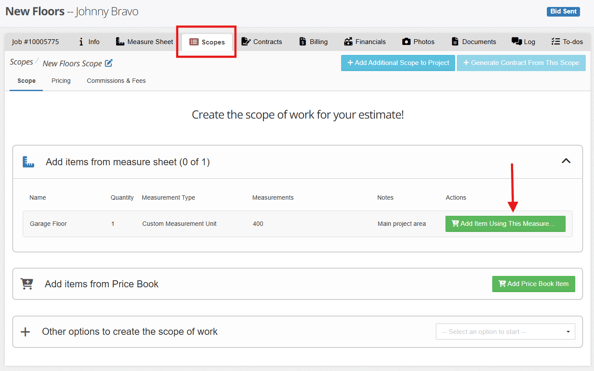
Task: Click the measure sheet ruler icon
Action: coord(28,162)
